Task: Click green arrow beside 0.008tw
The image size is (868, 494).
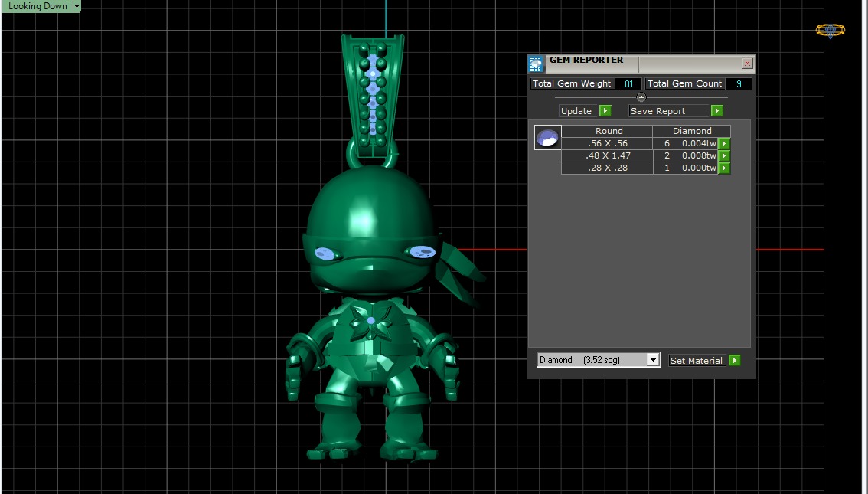Action: 724,155
